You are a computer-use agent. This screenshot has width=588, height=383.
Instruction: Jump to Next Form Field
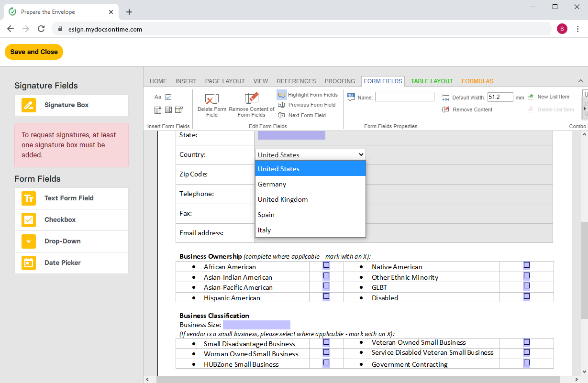(302, 115)
